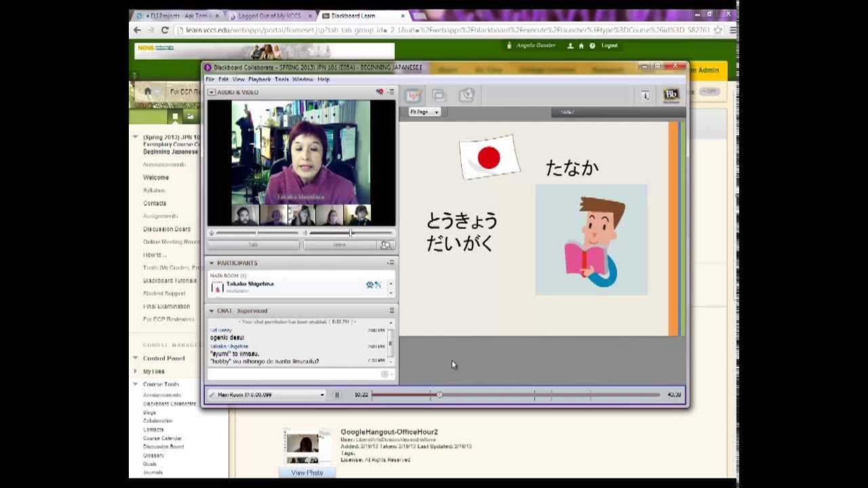Image resolution: width=868 pixels, height=488 pixels.
Task: Open the Window menu in Collaborate
Action: point(302,79)
